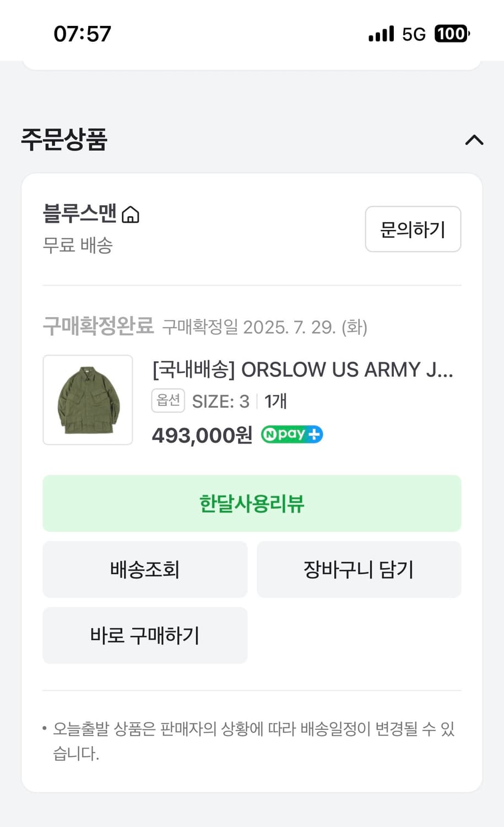Image resolution: width=504 pixels, height=827 pixels.
Task: Tap the 5G network status indicator
Action: tap(414, 34)
